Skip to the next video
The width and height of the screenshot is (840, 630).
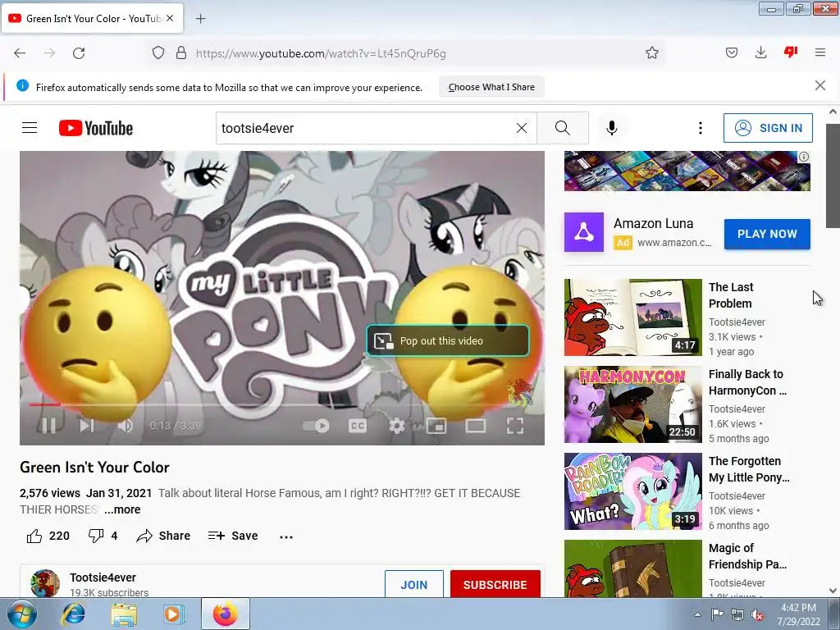pos(86,426)
